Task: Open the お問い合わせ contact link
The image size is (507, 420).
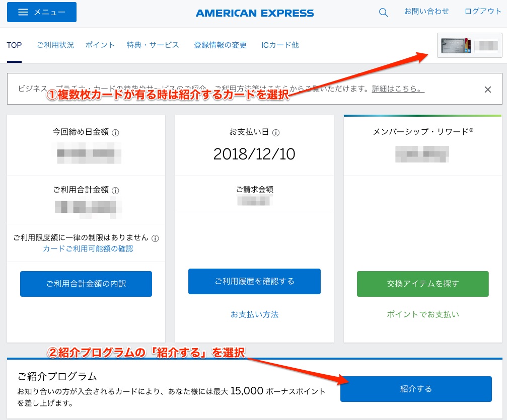Action: coord(426,12)
